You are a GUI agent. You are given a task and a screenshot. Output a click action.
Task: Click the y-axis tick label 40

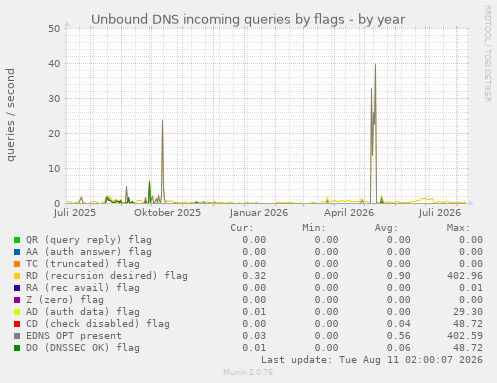tap(54, 64)
